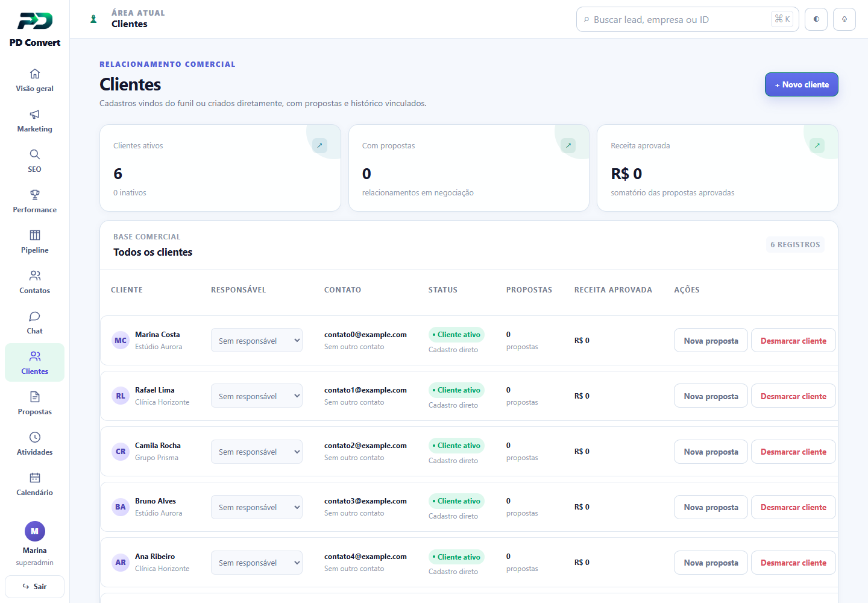
Task: Click the name Marina Costa in table
Action: (157, 335)
